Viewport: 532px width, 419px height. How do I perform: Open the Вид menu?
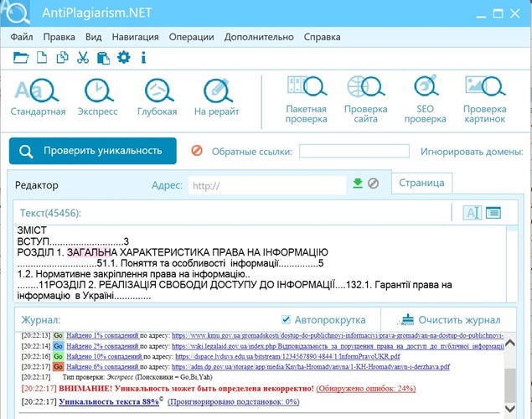coord(94,37)
